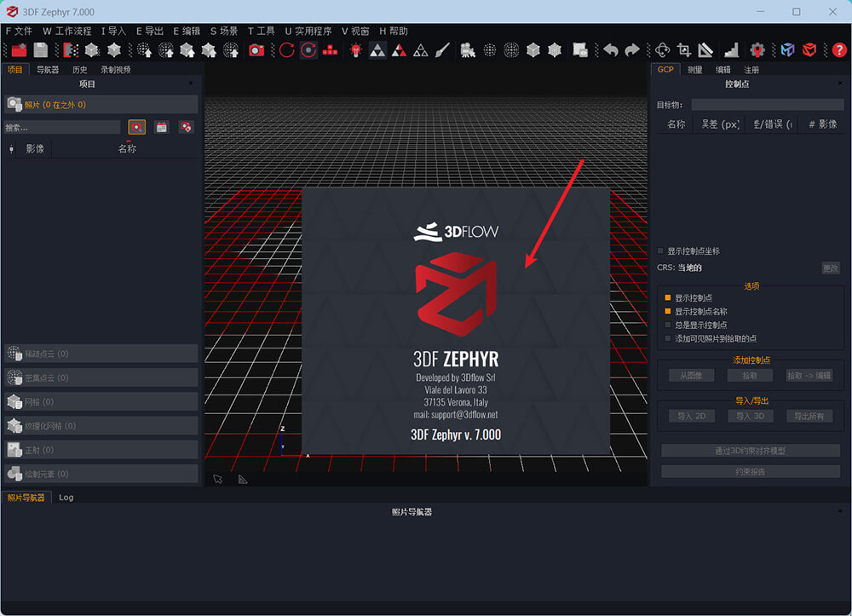Expand the 纹理化网格 (0) section
Viewport: 852px width, 616px height.
coord(101,426)
